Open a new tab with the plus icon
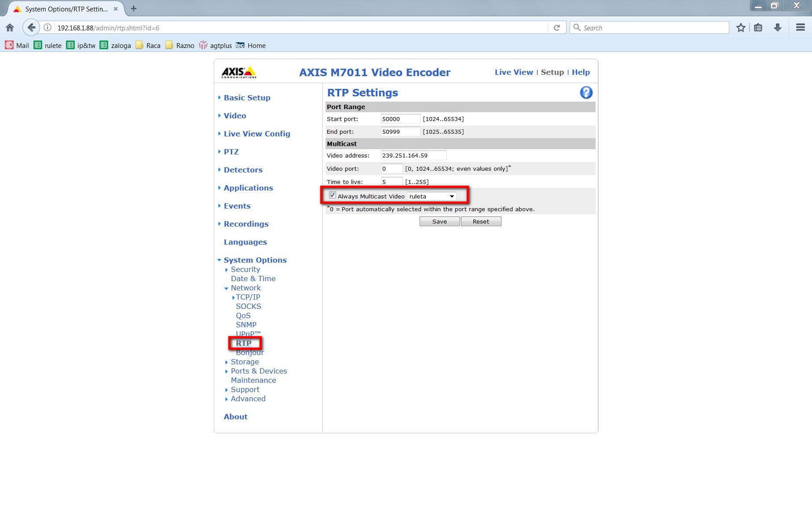Screen dimensions: 812x528 coord(134,8)
